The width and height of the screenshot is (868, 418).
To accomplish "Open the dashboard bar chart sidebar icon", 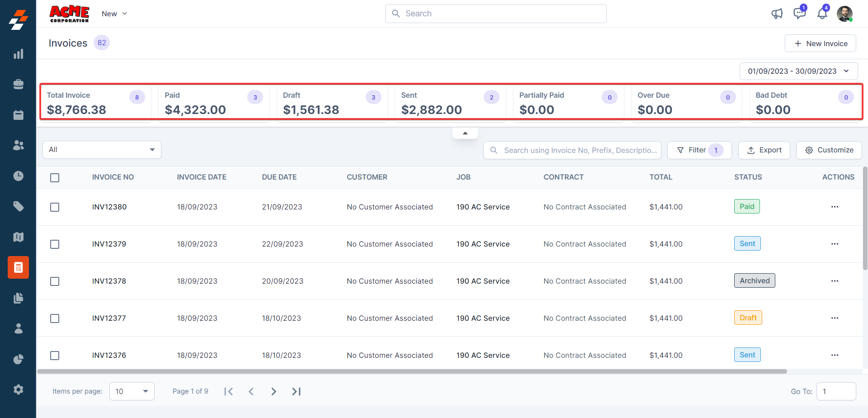I will 18,54.
